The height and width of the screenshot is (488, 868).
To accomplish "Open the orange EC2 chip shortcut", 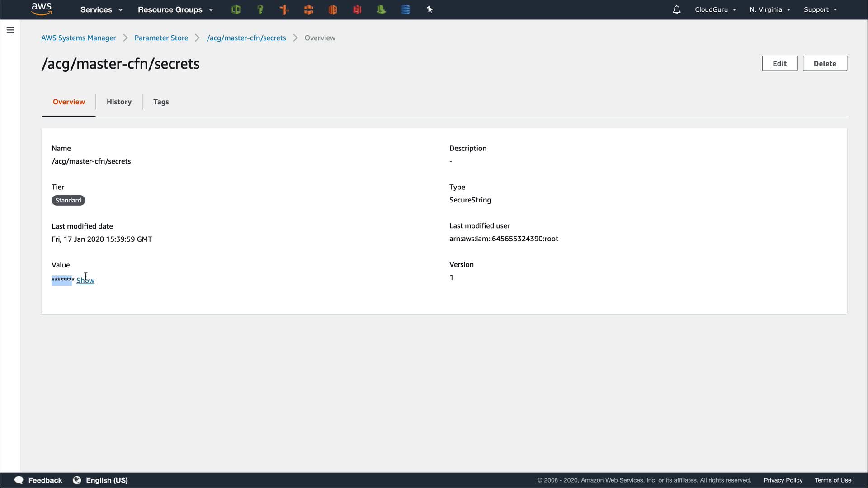I will tap(309, 9).
